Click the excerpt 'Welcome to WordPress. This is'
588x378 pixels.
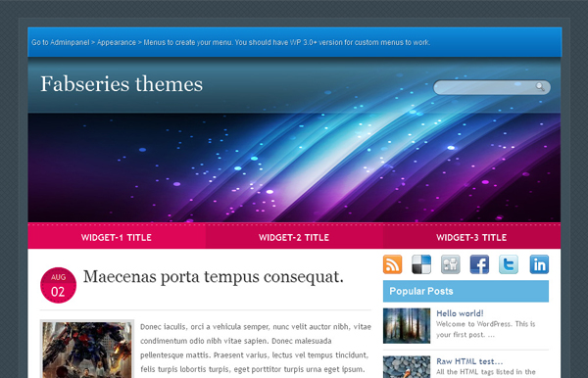(486, 324)
